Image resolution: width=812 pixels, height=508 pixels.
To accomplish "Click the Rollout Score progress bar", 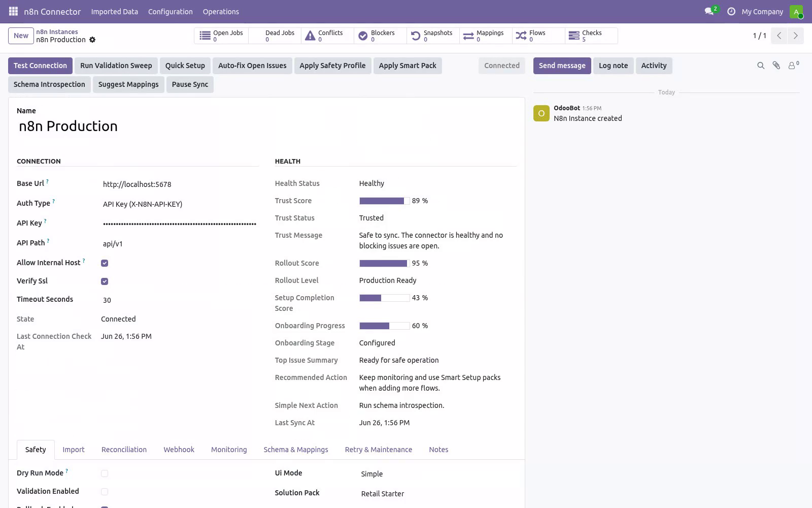I will 384,263.
